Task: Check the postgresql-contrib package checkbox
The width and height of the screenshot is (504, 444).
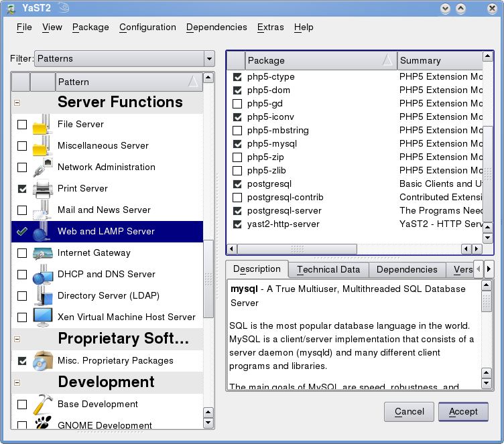Action: (x=237, y=198)
